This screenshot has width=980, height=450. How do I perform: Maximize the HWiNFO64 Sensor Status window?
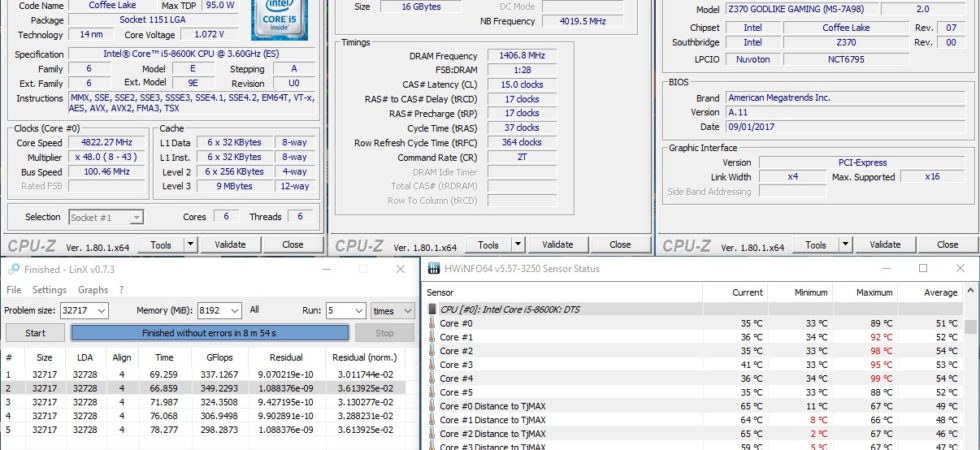pyautogui.click(x=923, y=268)
